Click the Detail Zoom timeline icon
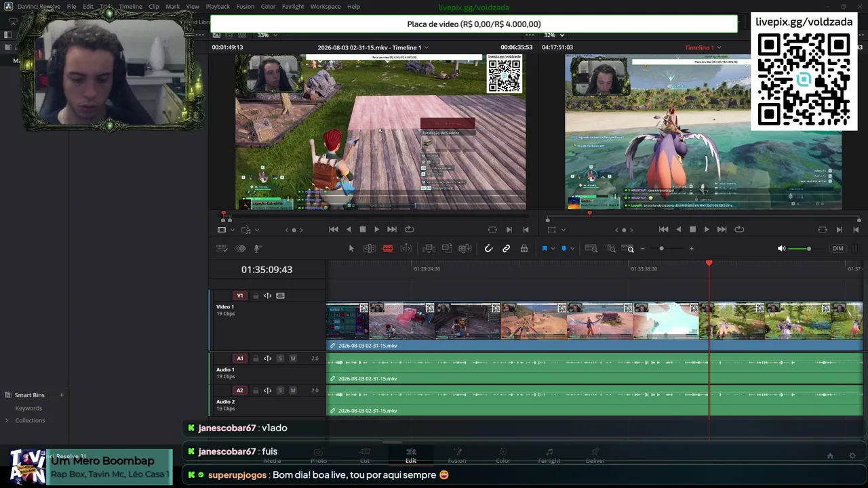 point(610,249)
